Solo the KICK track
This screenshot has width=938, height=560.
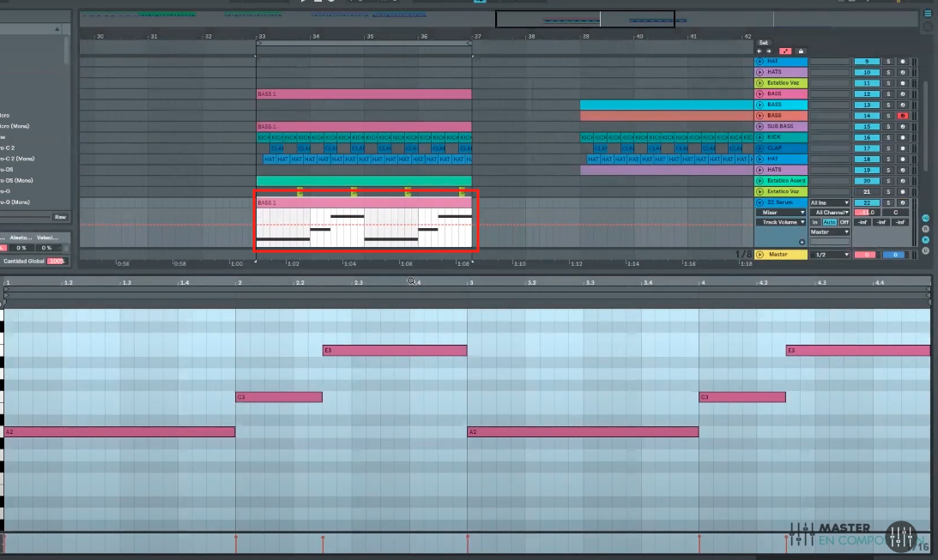tap(888, 137)
